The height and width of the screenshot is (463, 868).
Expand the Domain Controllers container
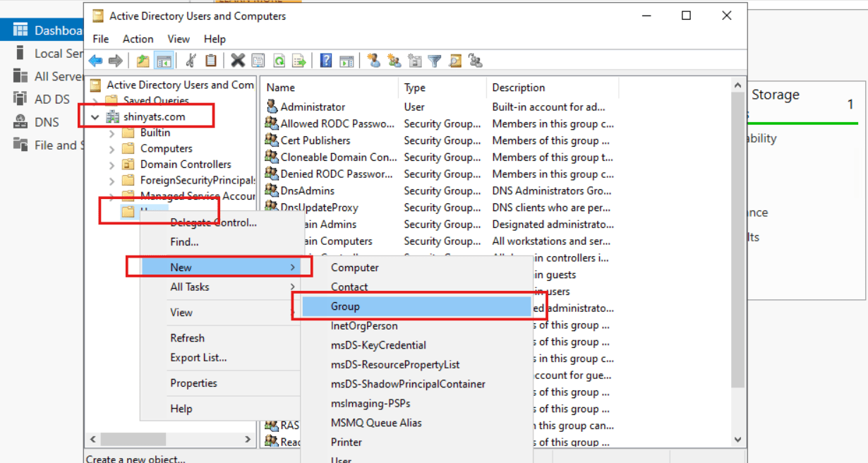click(x=111, y=164)
